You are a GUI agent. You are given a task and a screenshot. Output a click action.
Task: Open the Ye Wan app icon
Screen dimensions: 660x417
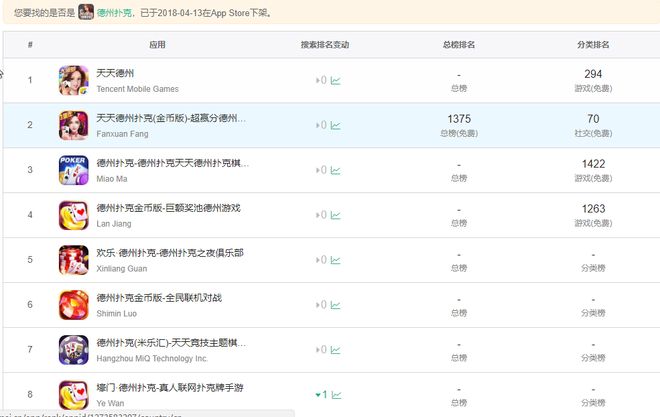point(74,395)
